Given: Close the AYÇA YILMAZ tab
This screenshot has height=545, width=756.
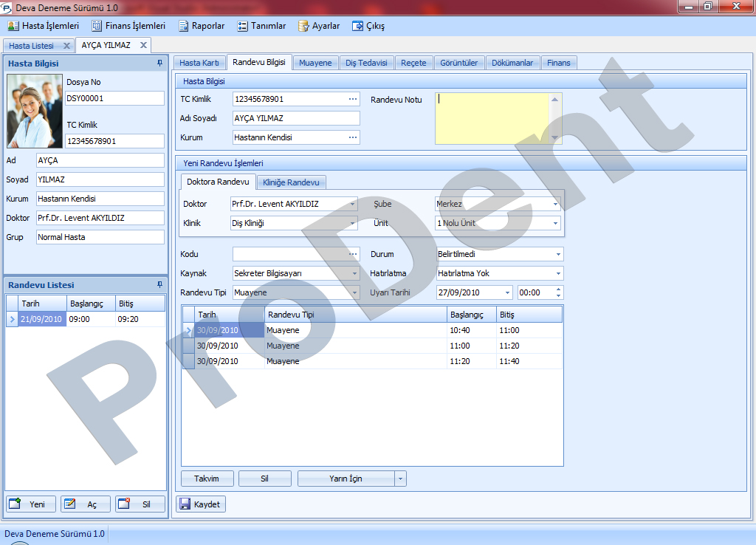Looking at the screenshot, I should point(143,45).
